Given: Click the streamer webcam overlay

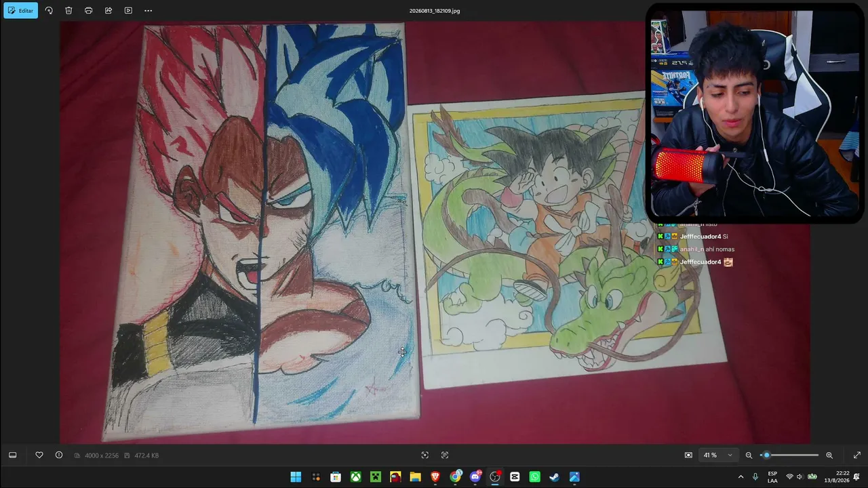Looking at the screenshot, I should (754, 113).
